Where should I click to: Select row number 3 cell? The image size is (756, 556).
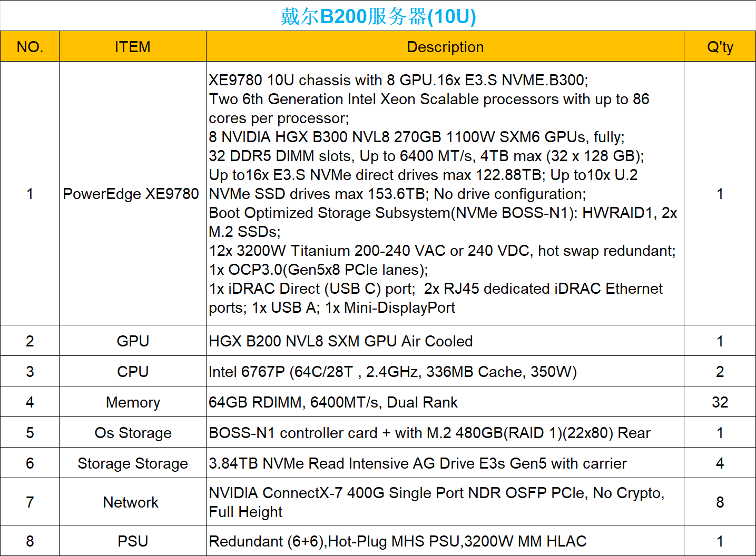(x=30, y=372)
